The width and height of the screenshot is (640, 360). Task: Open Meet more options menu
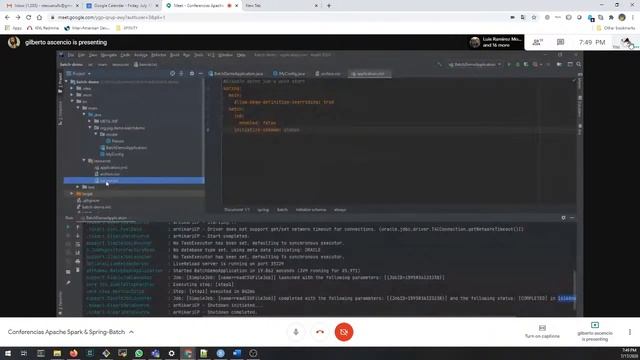tap(630, 332)
